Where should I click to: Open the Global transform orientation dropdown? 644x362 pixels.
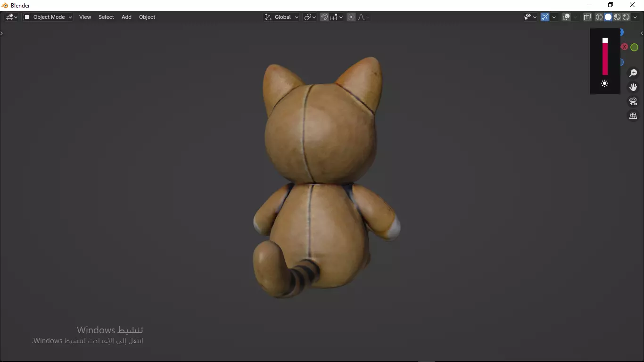(x=281, y=17)
